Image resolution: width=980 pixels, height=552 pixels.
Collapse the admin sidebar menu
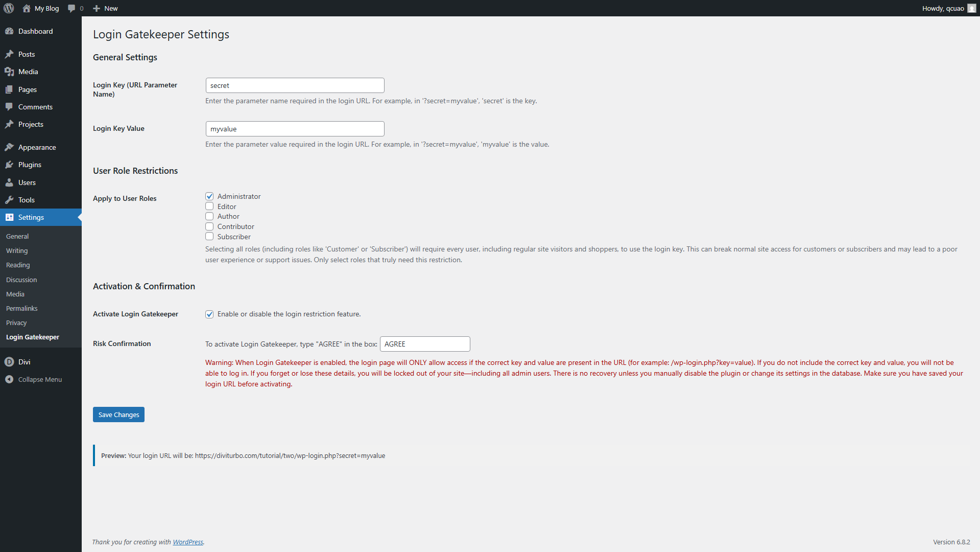34,379
